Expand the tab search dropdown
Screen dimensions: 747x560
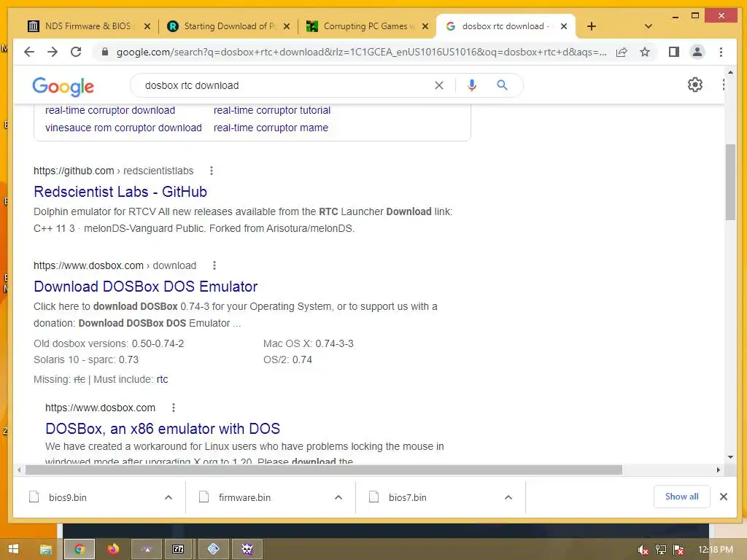648,26
